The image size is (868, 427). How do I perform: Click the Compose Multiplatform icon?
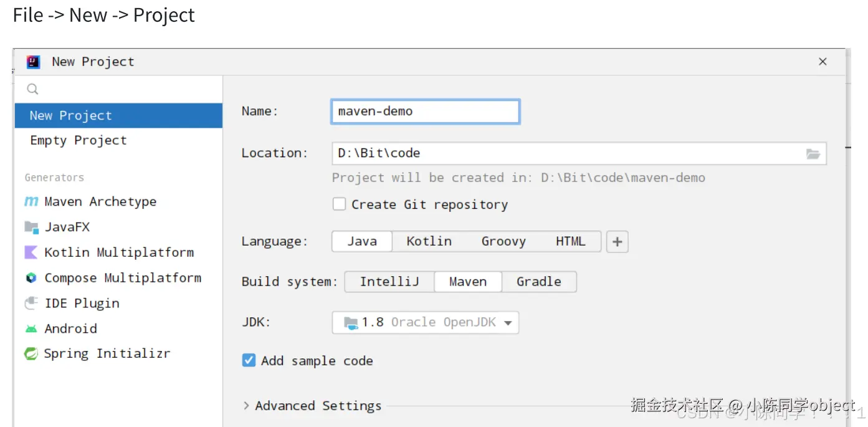31,278
